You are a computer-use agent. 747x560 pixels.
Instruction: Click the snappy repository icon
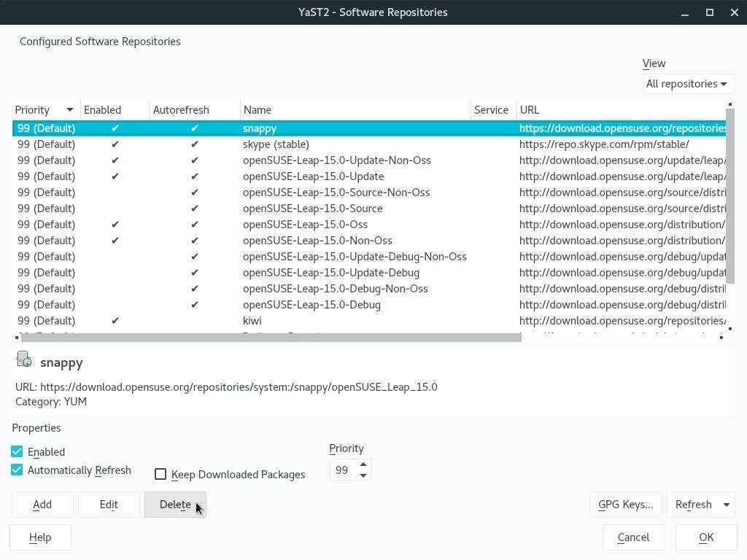(24, 359)
